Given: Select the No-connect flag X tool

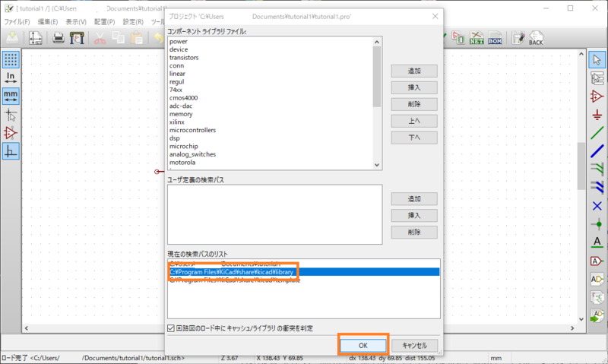Looking at the screenshot, I should click(x=597, y=206).
